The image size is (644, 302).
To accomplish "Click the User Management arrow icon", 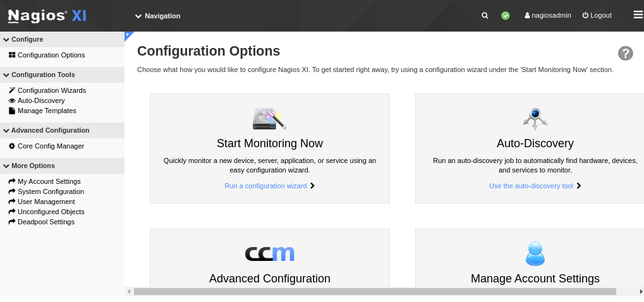I will click(x=12, y=202).
